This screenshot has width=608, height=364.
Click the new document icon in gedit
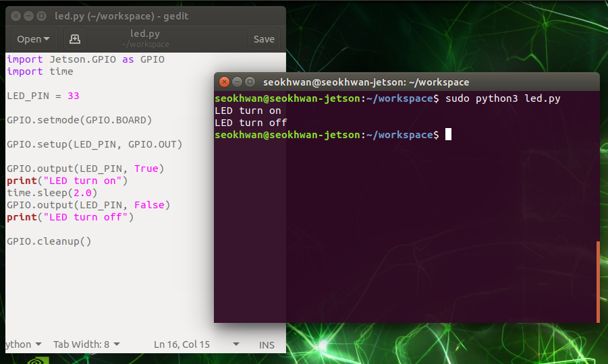(74, 39)
